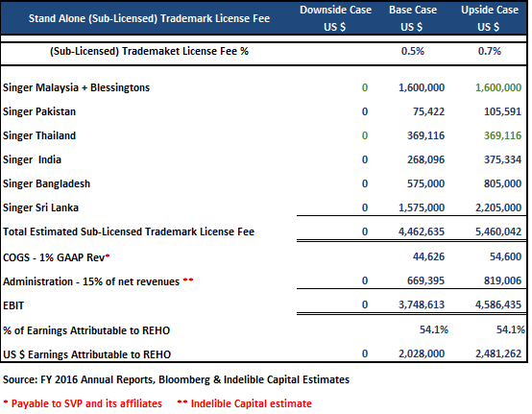Click the 'Source: FY 2016 Annual Reports' line

click(x=176, y=379)
